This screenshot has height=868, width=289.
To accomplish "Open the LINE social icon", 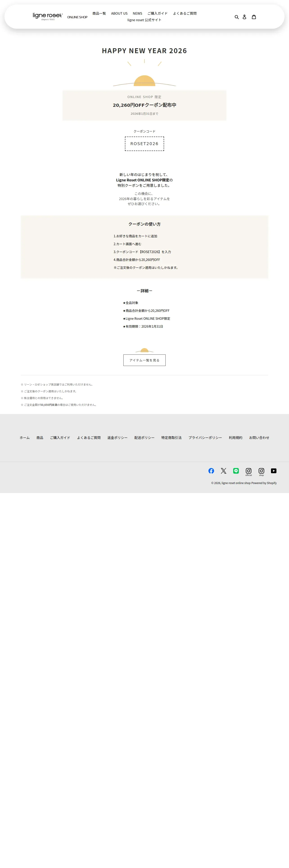I will 236,471.
